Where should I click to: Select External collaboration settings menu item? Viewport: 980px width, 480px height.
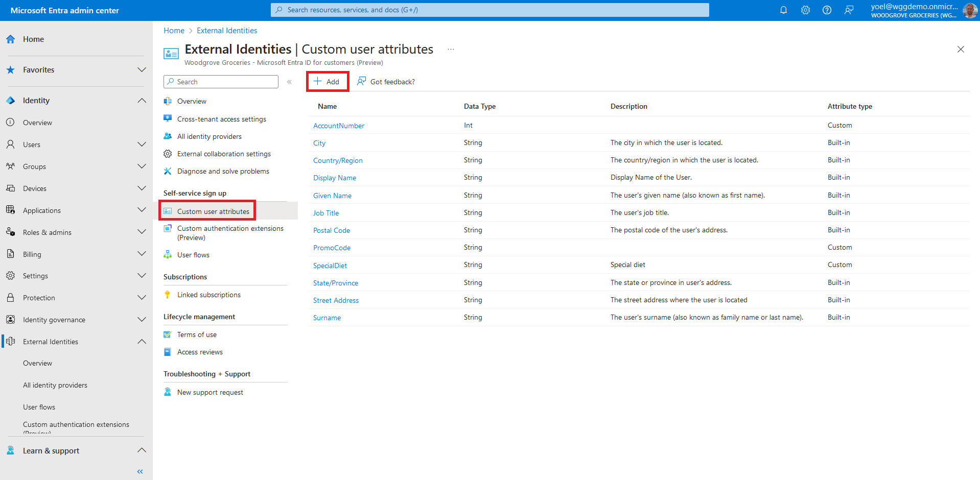[x=224, y=154]
